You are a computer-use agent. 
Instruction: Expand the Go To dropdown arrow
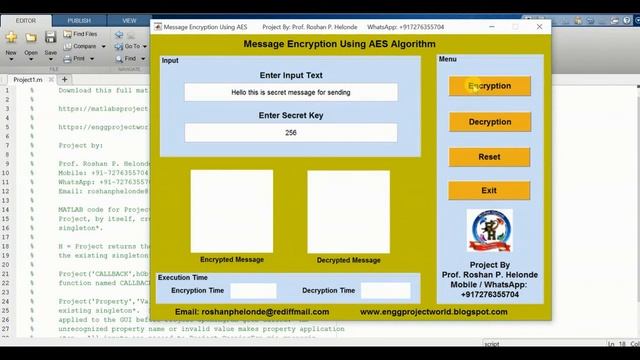click(145, 47)
